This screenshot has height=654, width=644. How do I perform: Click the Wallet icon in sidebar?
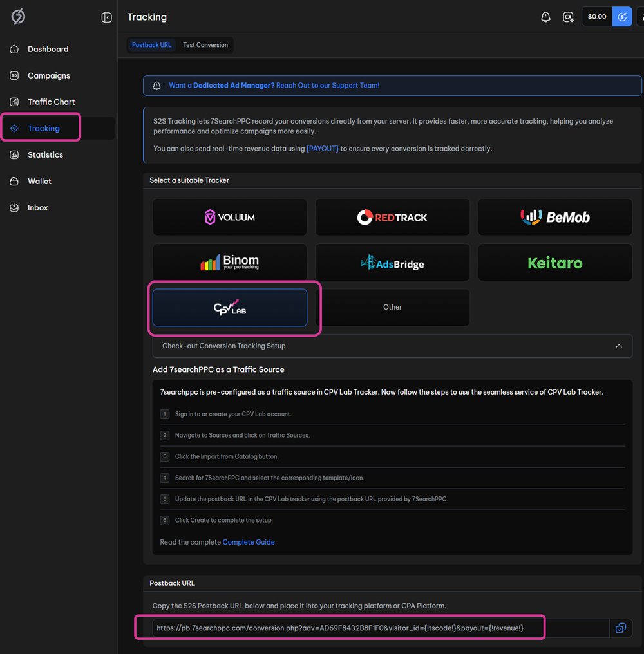[14, 181]
